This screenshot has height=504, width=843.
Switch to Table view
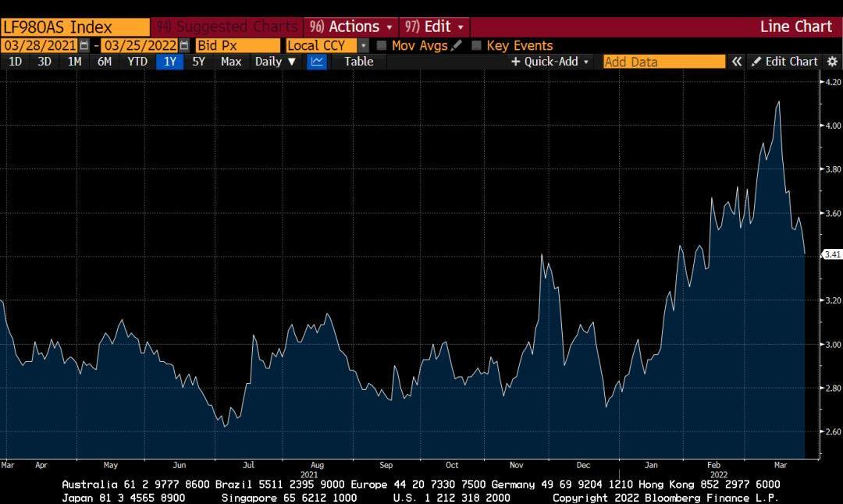tap(359, 62)
